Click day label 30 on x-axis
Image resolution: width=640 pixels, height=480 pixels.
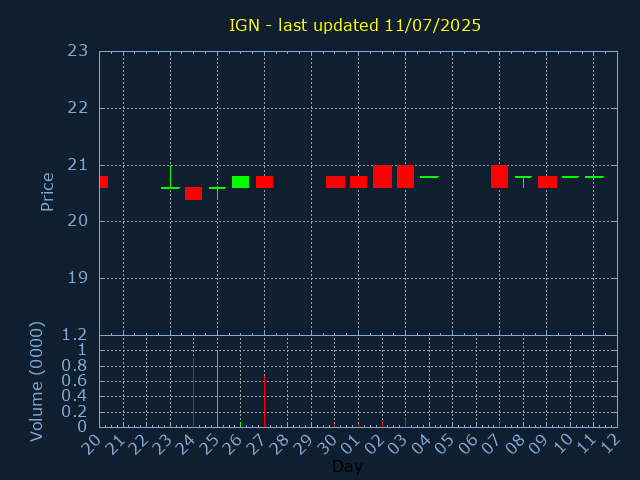[327, 444]
